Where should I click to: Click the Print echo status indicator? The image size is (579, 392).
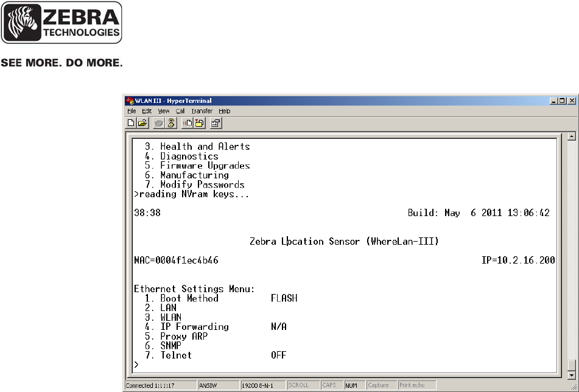417,385
